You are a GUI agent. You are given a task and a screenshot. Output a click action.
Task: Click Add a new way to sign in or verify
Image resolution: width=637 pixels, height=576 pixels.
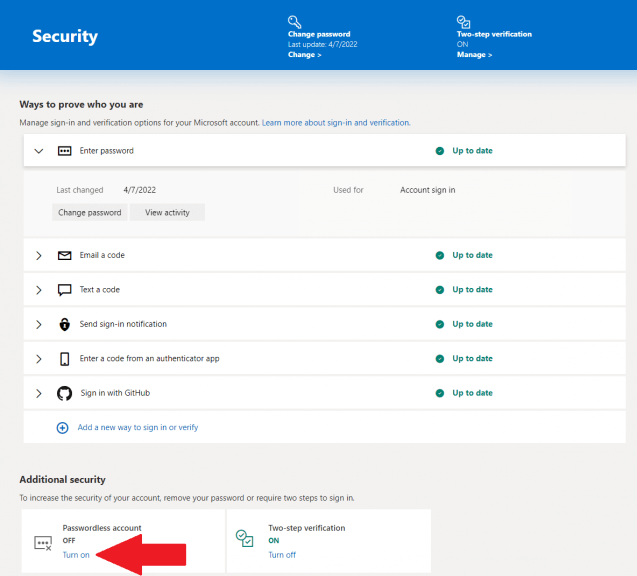pyautogui.click(x=138, y=427)
